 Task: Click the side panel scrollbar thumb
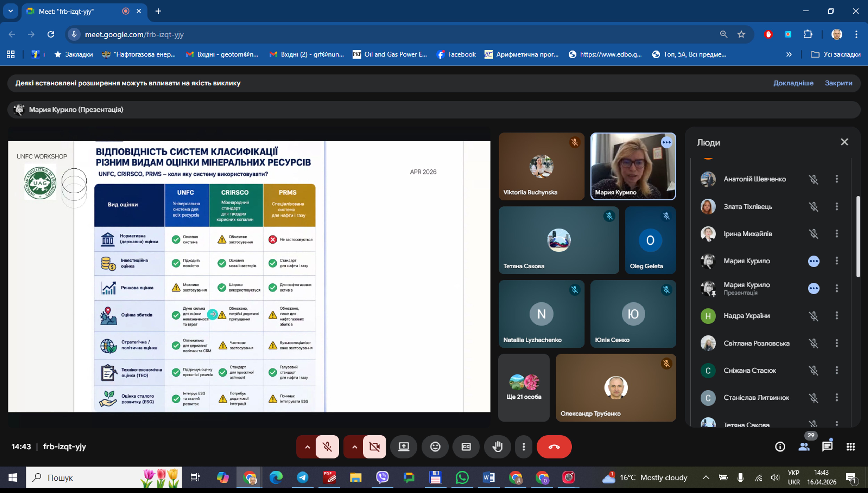pyautogui.click(x=858, y=236)
